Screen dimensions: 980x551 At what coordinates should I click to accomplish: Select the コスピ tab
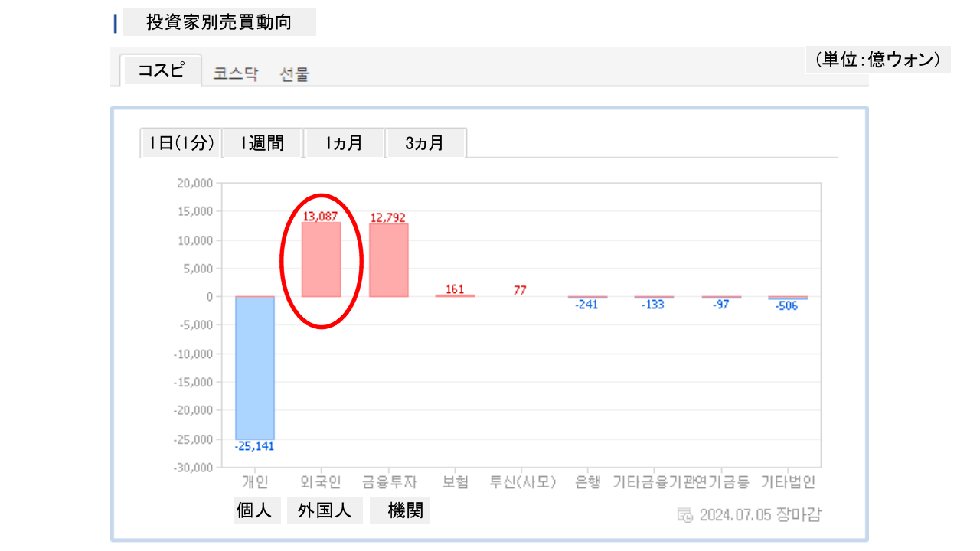(161, 70)
